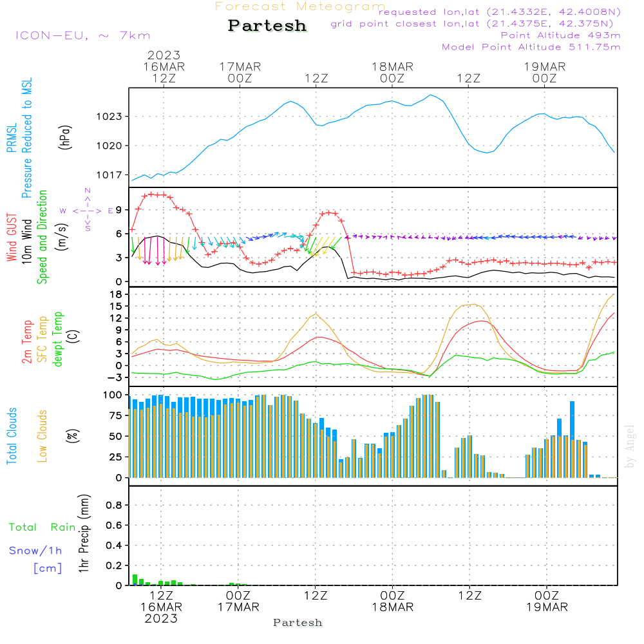Click the bottom axis label '00Z 17MAR'

[238, 601]
